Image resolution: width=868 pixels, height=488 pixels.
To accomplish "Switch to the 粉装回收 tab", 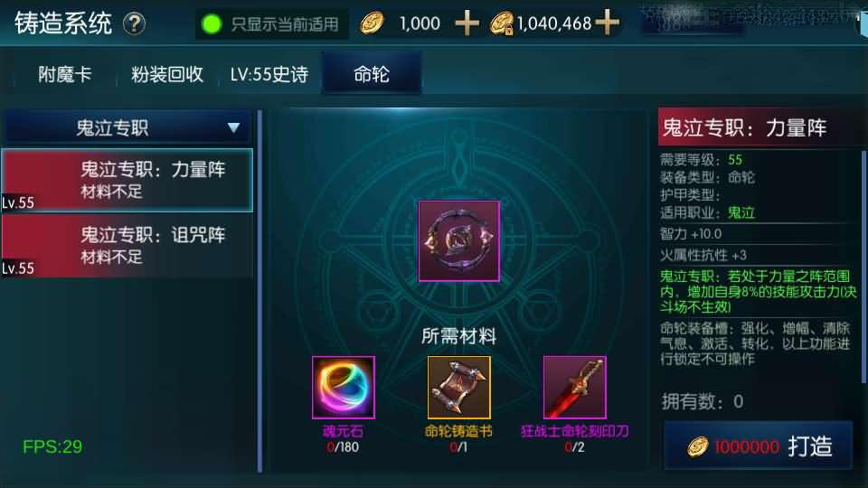I will click(166, 74).
